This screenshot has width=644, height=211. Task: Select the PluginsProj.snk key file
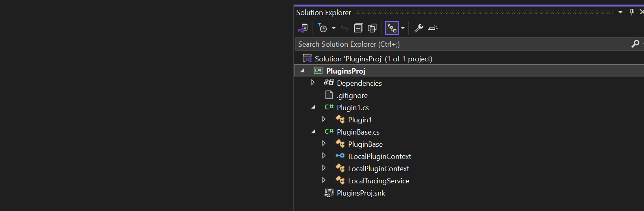pos(360,193)
